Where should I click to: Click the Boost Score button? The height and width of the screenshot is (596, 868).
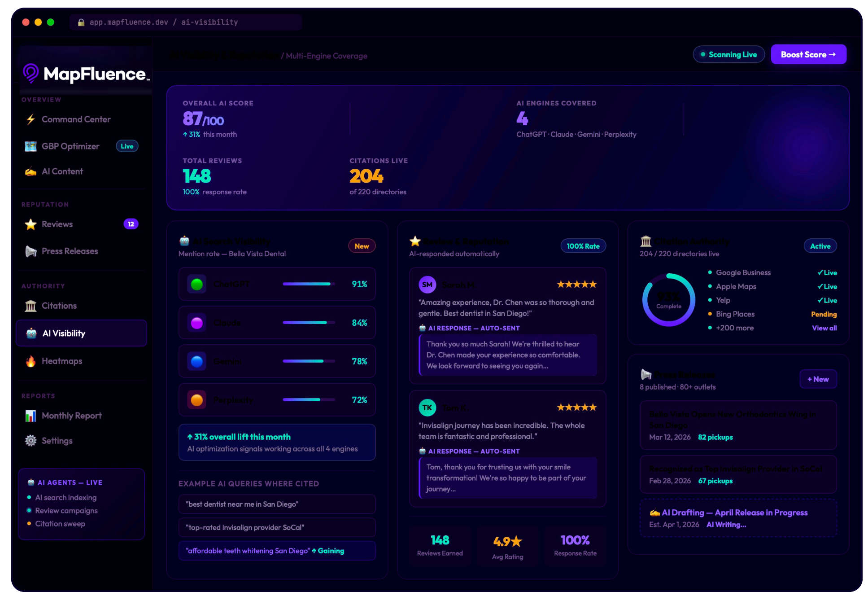point(808,54)
